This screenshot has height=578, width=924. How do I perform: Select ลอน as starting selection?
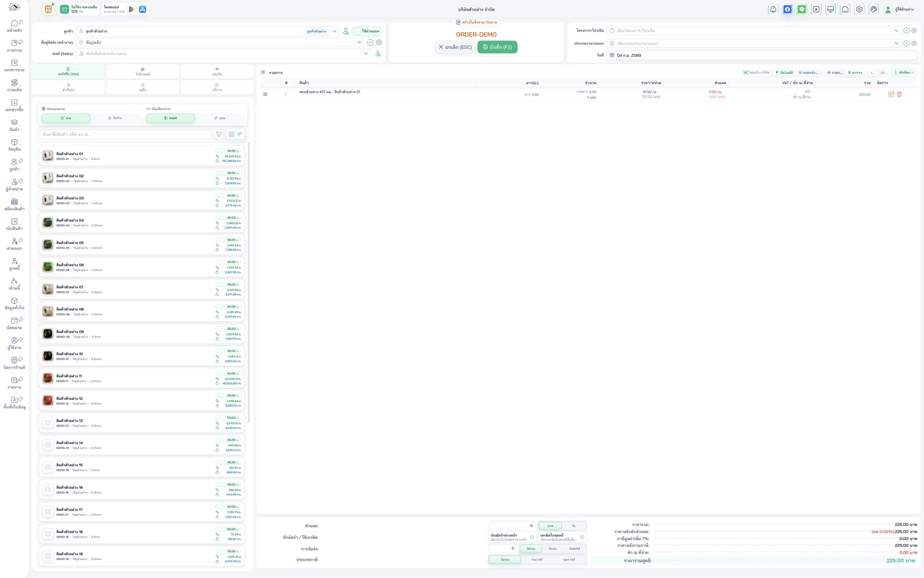click(219, 118)
